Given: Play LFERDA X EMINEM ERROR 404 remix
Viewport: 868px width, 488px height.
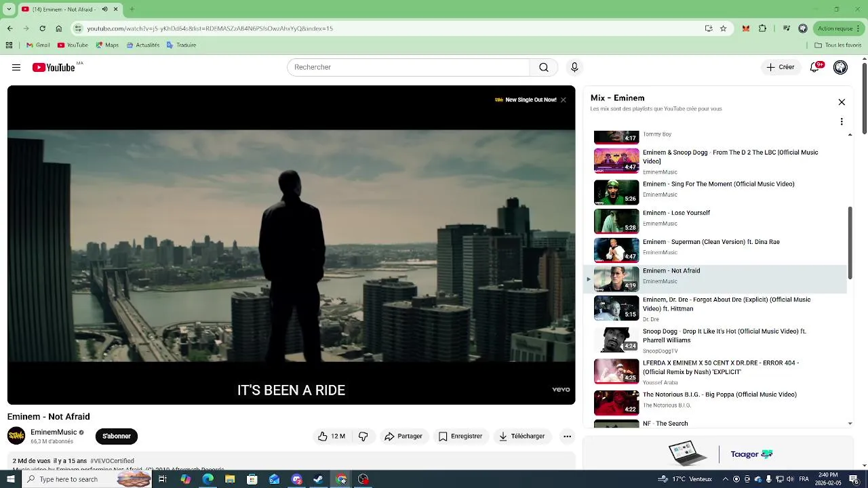Looking at the screenshot, I should 716,371.
